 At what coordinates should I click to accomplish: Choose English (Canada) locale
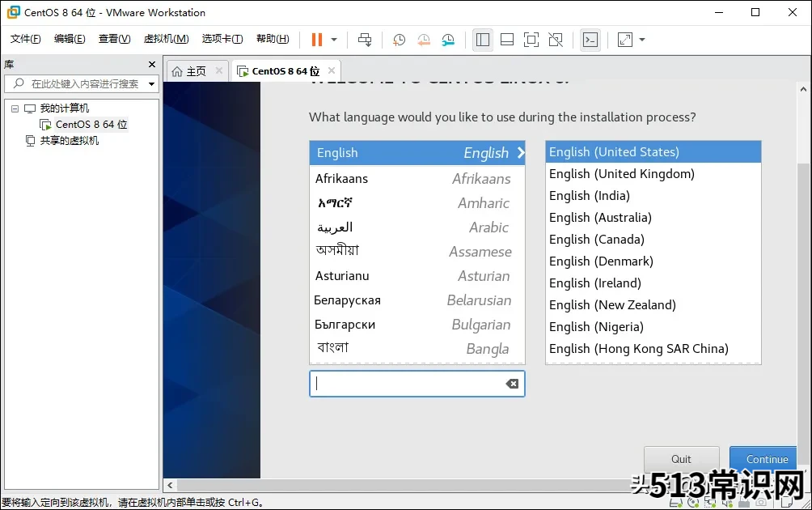653,240
